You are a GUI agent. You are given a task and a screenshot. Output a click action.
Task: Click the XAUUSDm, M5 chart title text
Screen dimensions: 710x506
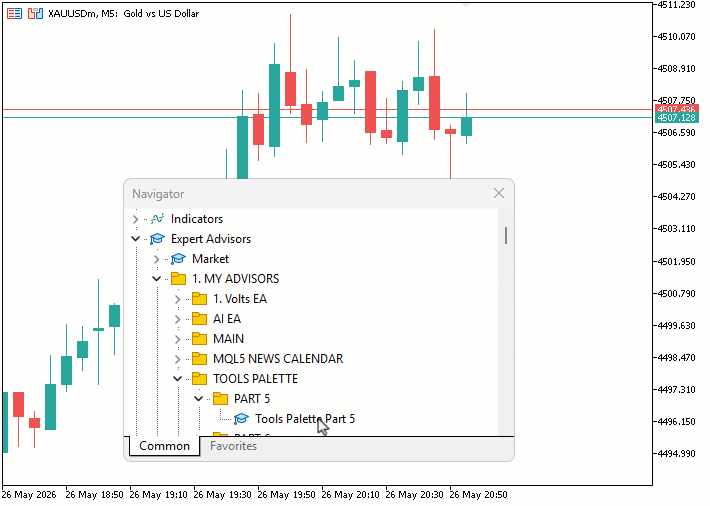(x=124, y=14)
